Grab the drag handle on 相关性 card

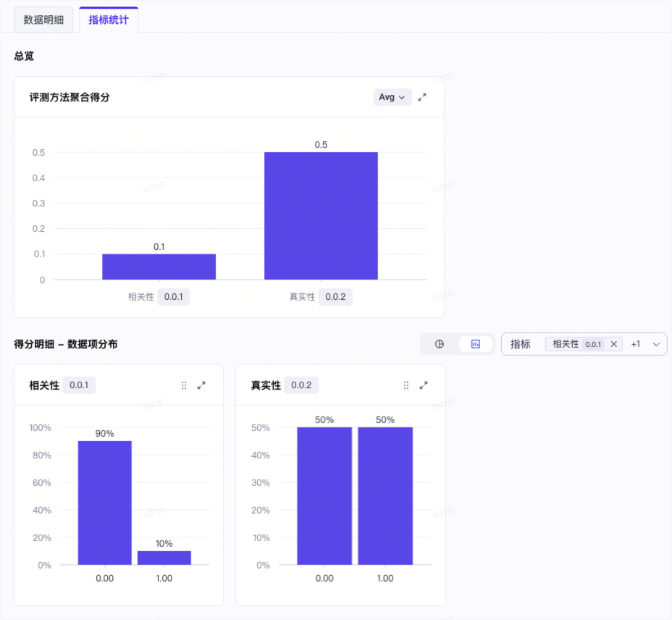point(184,385)
